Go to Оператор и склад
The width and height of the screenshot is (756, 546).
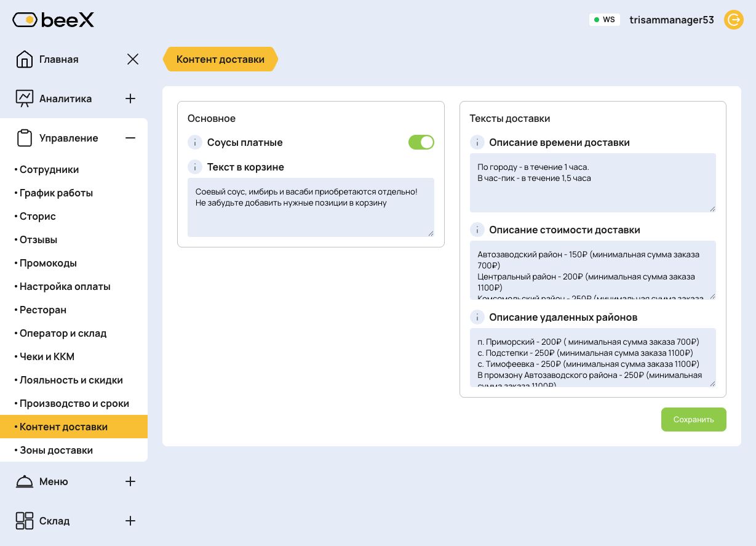click(x=74, y=333)
